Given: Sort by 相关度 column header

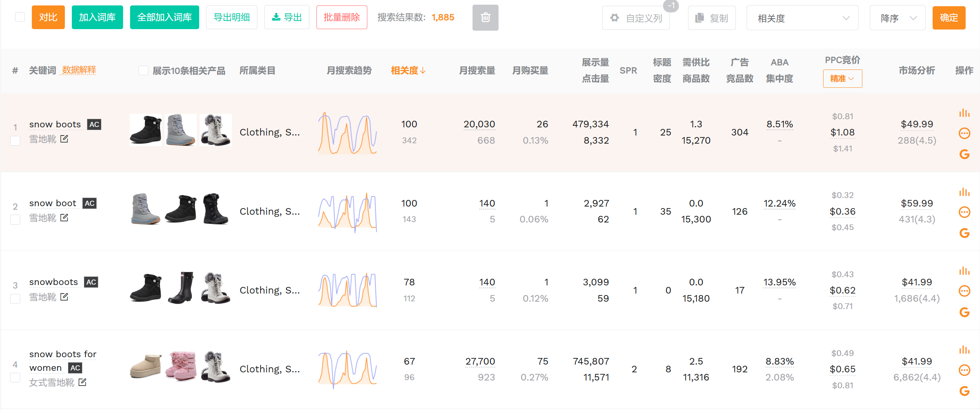Looking at the screenshot, I should click(x=408, y=71).
